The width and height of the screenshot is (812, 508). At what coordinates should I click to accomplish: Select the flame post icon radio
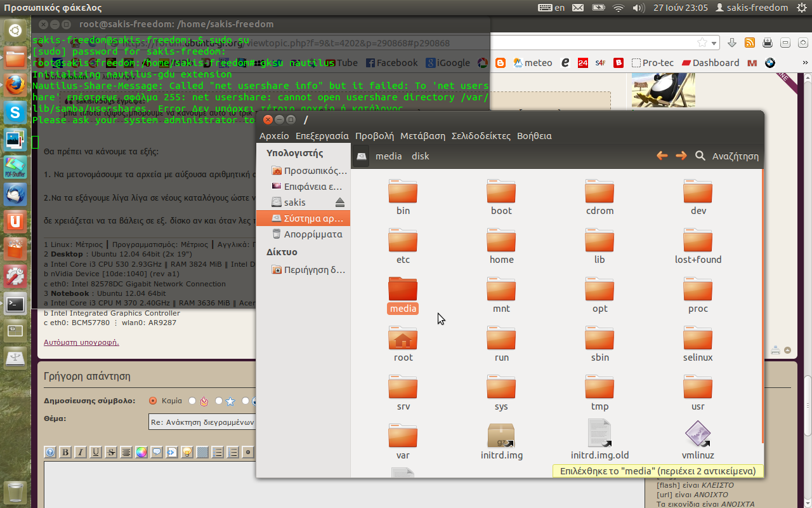tap(193, 401)
